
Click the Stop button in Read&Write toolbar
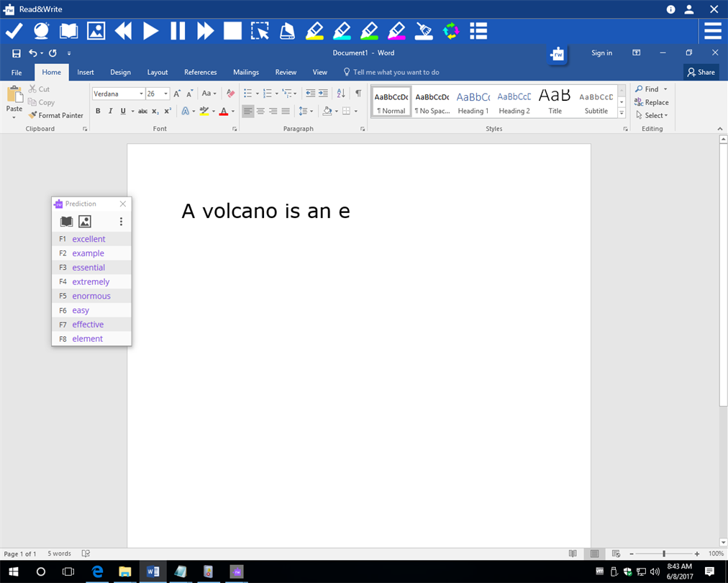point(232,31)
